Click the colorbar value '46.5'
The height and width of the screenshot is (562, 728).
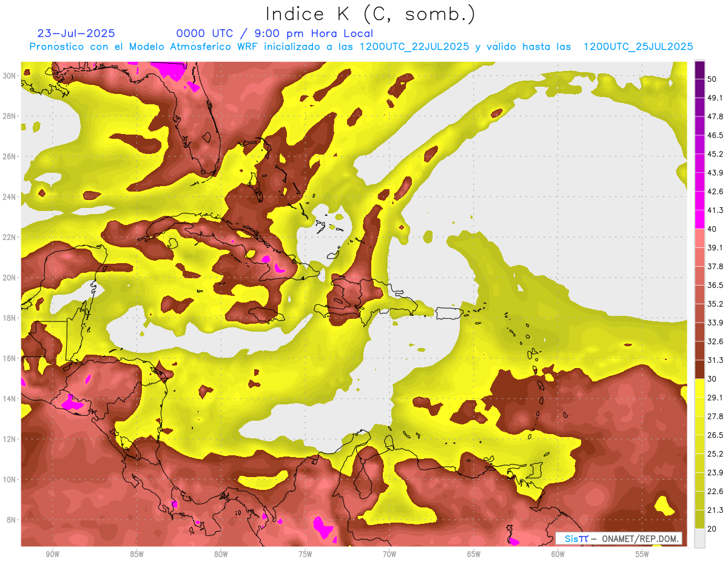tap(715, 135)
